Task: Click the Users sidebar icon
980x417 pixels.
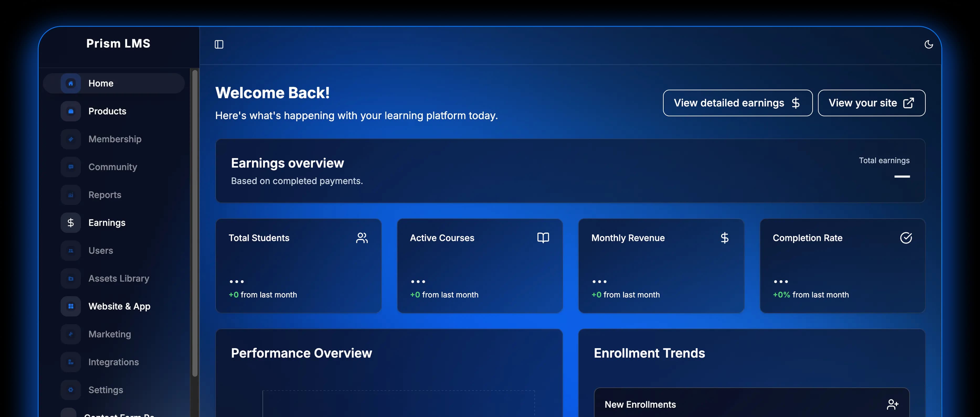Action: [71, 250]
